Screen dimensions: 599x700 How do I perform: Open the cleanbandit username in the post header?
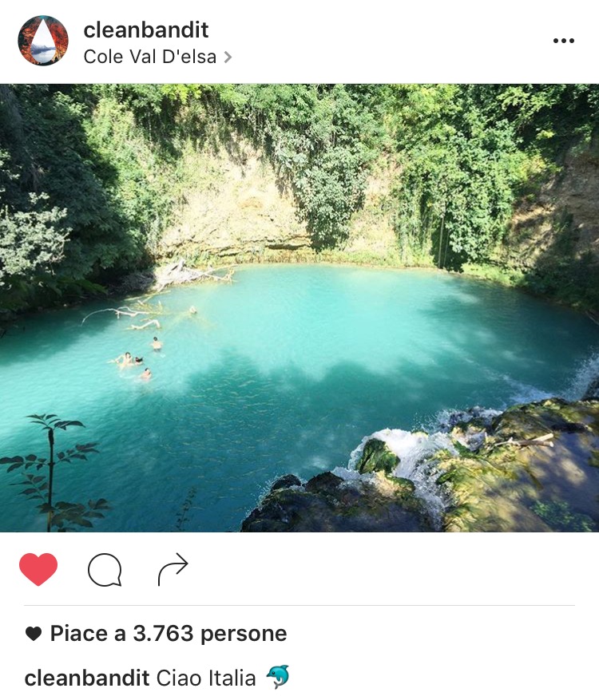click(146, 30)
